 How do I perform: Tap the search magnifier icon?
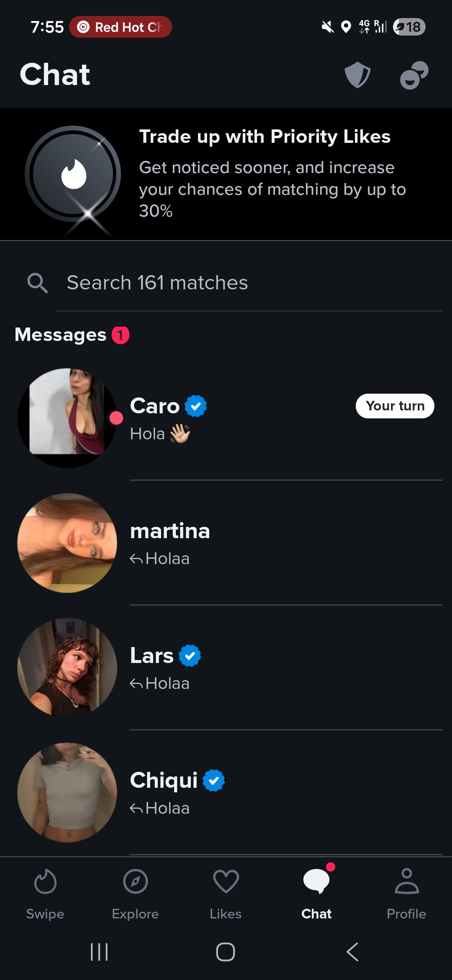coord(38,283)
